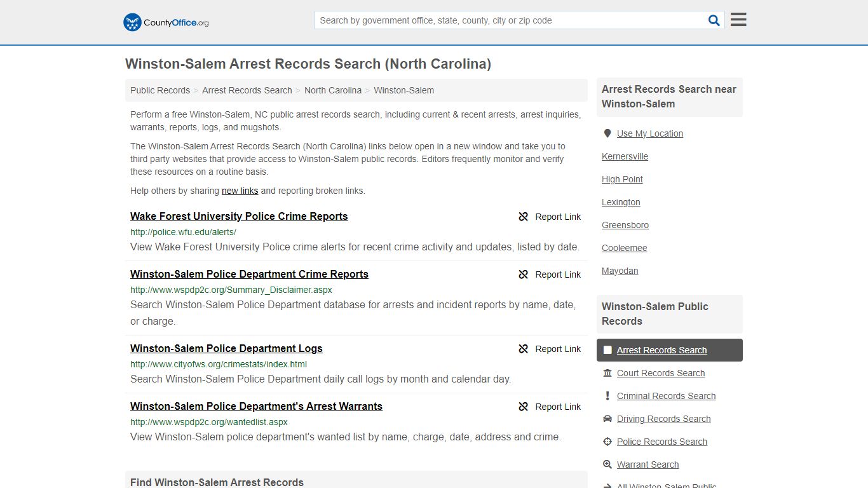Click Arrest Records Search near Winston-Salem heading
Image resolution: width=868 pixels, height=488 pixels.
click(x=669, y=97)
